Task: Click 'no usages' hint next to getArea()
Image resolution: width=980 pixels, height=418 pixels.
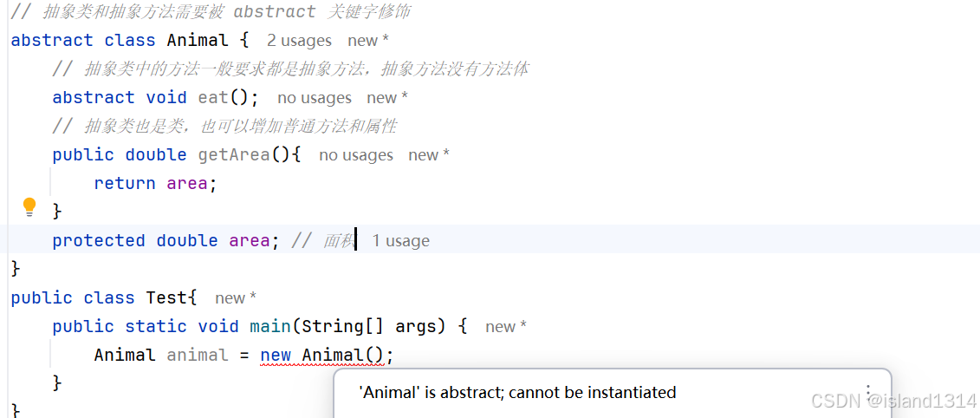Action: (356, 155)
